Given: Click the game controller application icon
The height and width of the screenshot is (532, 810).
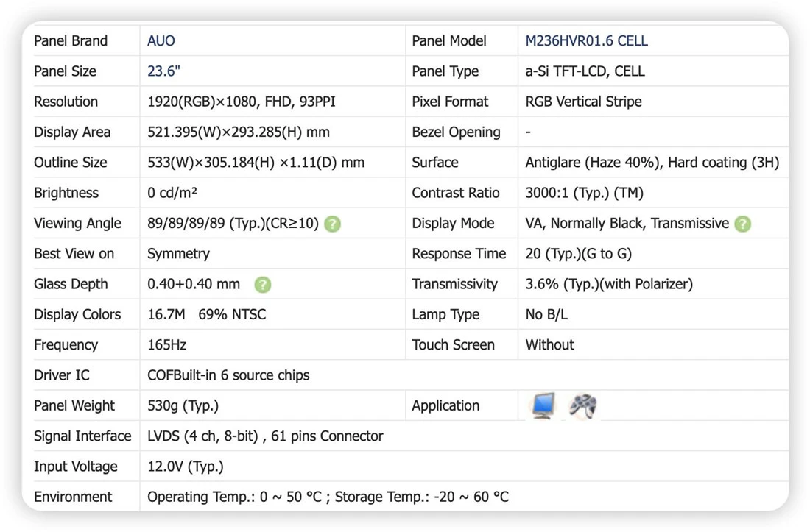Looking at the screenshot, I should tap(582, 406).
